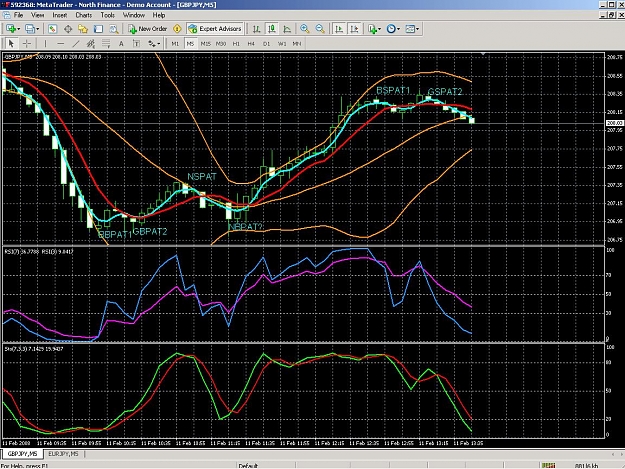
Task: Open the Navigator folder-star icon
Action: 83,29
